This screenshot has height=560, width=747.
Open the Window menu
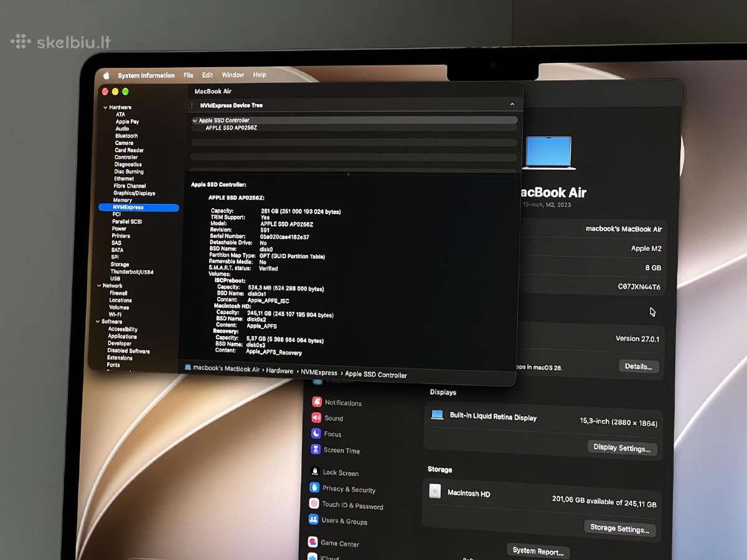click(233, 75)
